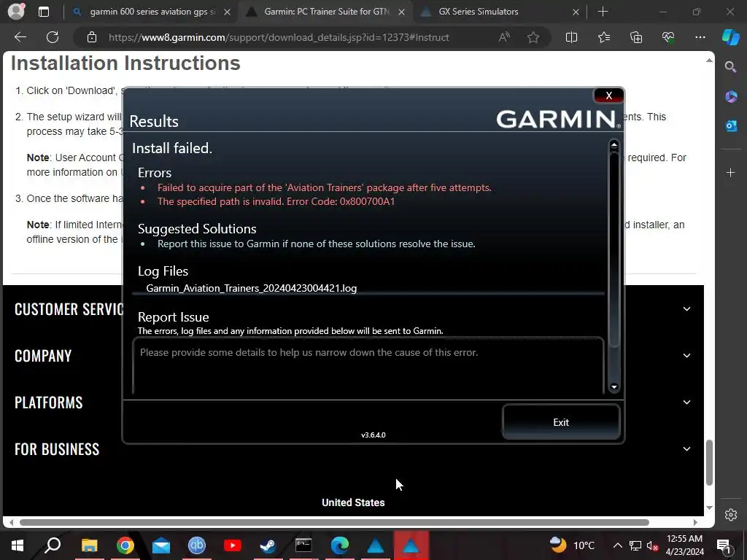This screenshot has width=747, height=560.
Task: Click the muted volume tray icon
Action: [653, 545]
